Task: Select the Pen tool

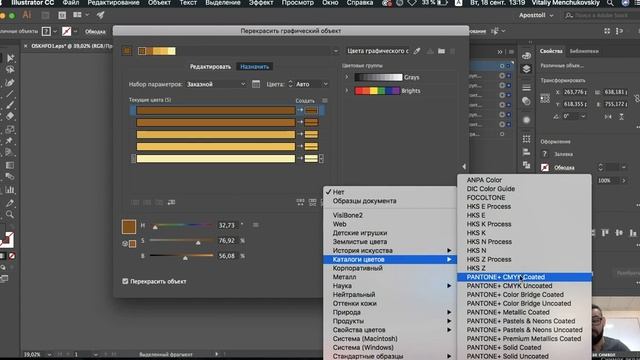Action: [10, 82]
